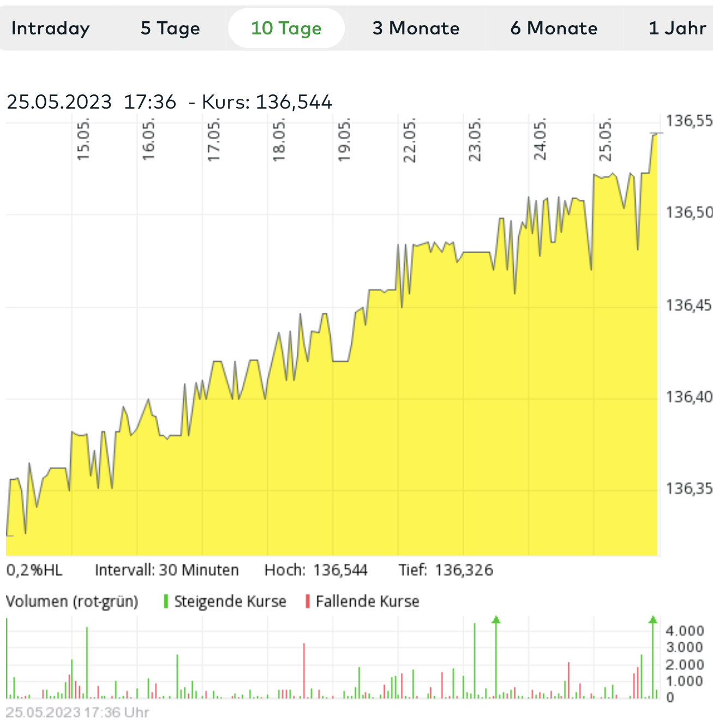Click the 16.05. date marker
Image resolution: width=713 pixels, height=728 pixels.
point(148,140)
